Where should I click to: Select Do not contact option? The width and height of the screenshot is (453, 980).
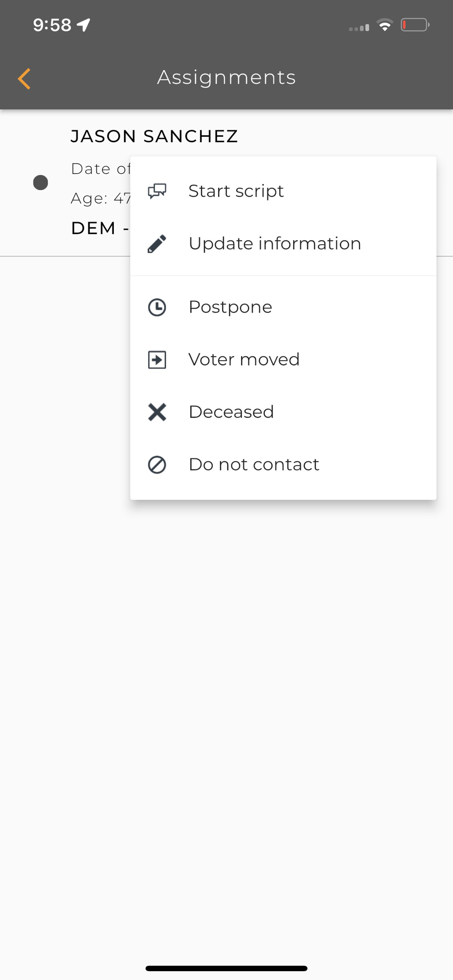(253, 465)
